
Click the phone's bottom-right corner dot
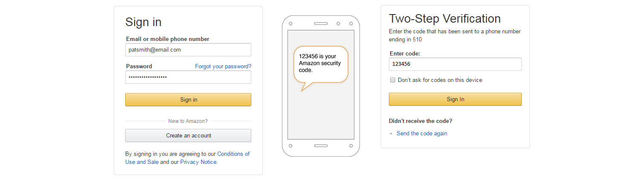point(351,146)
